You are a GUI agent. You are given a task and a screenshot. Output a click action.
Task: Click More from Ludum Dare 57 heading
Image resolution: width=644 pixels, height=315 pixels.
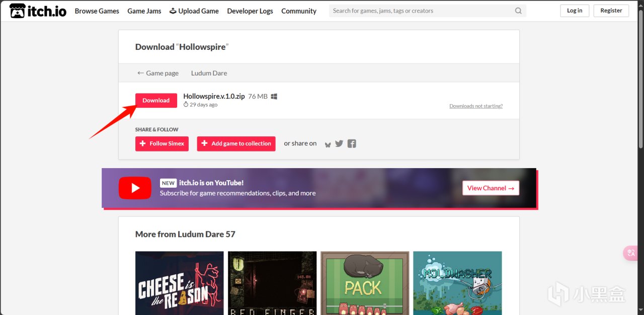(x=185, y=234)
